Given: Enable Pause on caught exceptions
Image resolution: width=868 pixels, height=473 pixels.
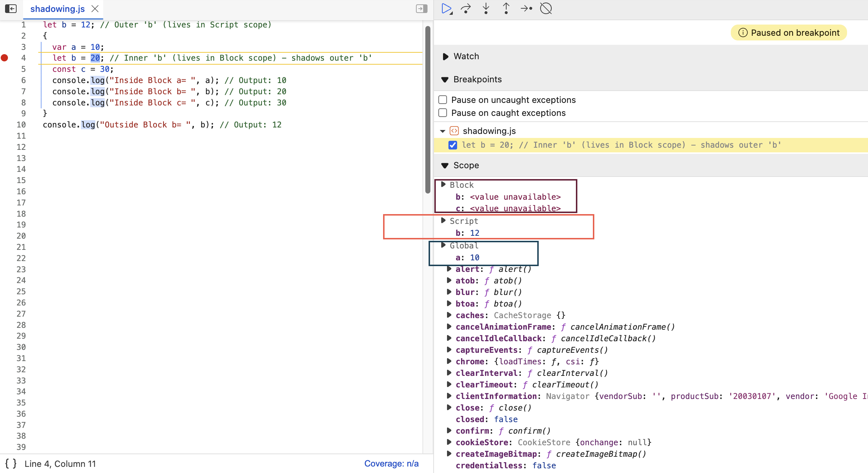Looking at the screenshot, I should (x=443, y=113).
